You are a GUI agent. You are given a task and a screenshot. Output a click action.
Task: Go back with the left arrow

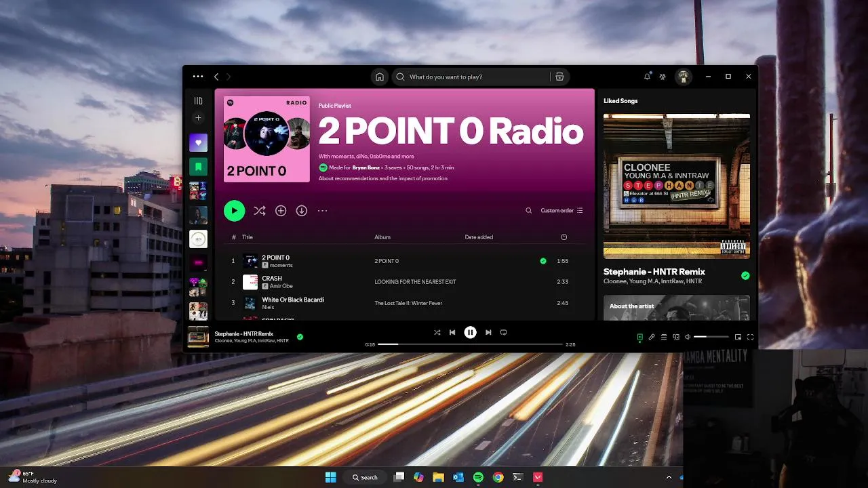[x=216, y=77]
